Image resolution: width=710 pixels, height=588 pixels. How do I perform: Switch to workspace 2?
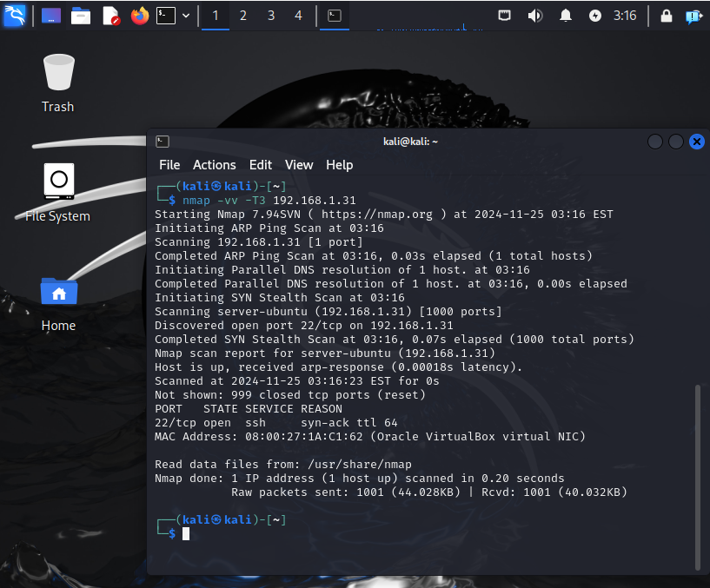[x=243, y=16]
